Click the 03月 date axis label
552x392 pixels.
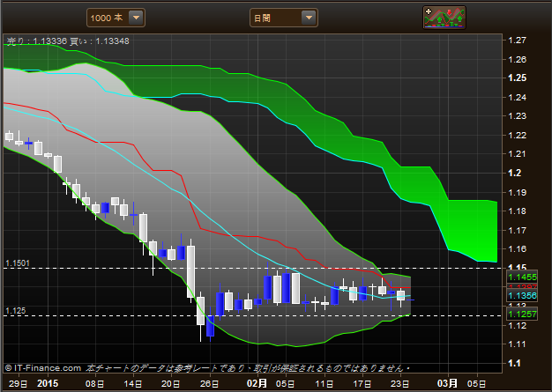pyautogui.click(x=447, y=383)
